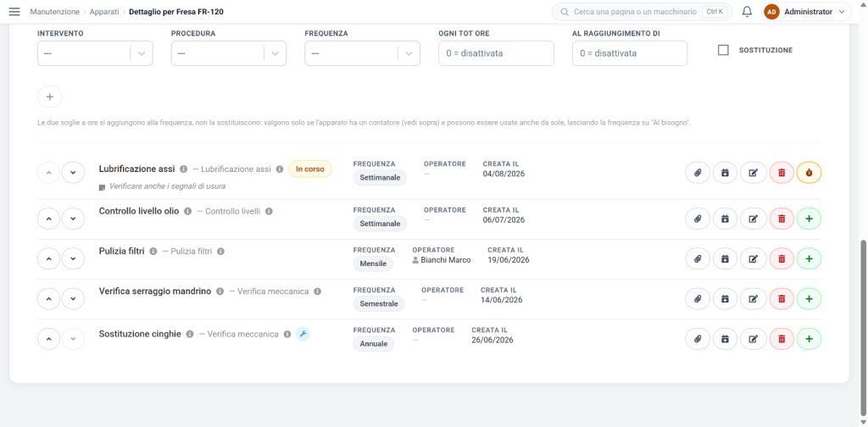Click the Mensile frequency badge
The image size is (868, 427).
pyautogui.click(x=373, y=263)
